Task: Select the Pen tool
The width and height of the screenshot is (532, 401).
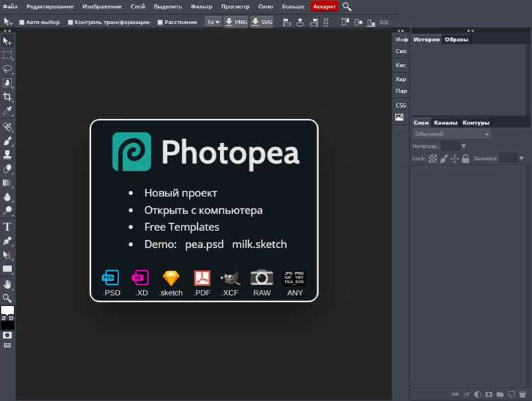Action: click(x=7, y=241)
